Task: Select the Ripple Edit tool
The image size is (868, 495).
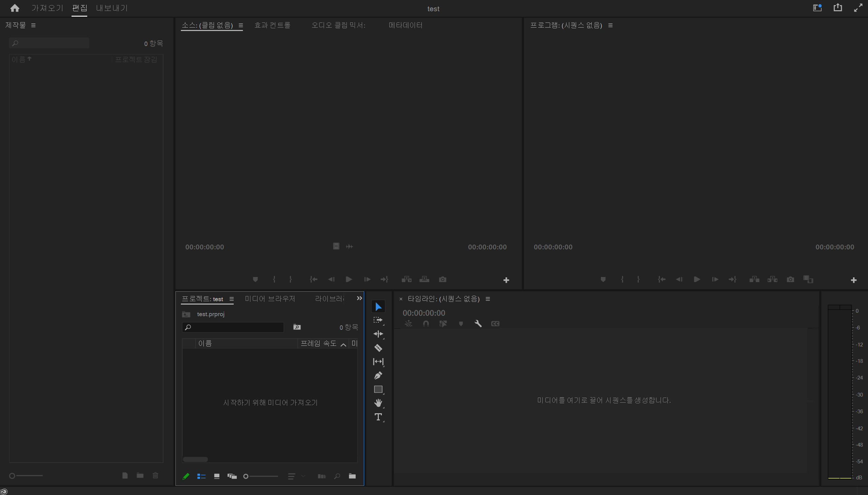Action: 378,334
